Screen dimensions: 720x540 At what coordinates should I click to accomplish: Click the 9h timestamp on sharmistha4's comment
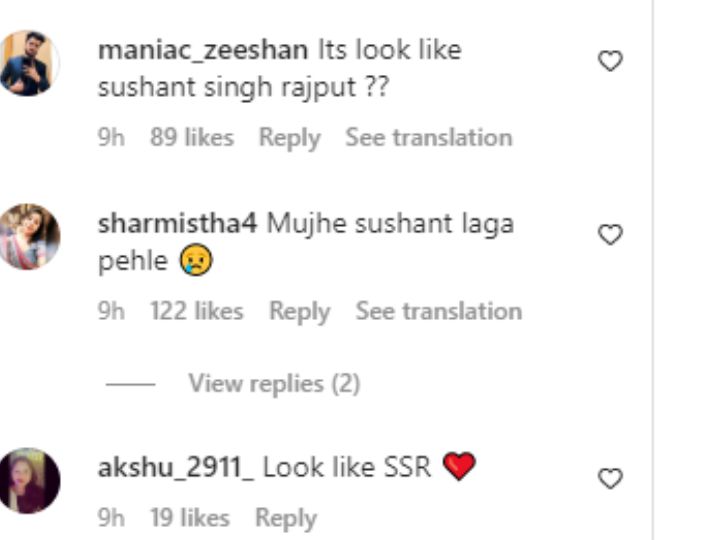click(x=111, y=311)
